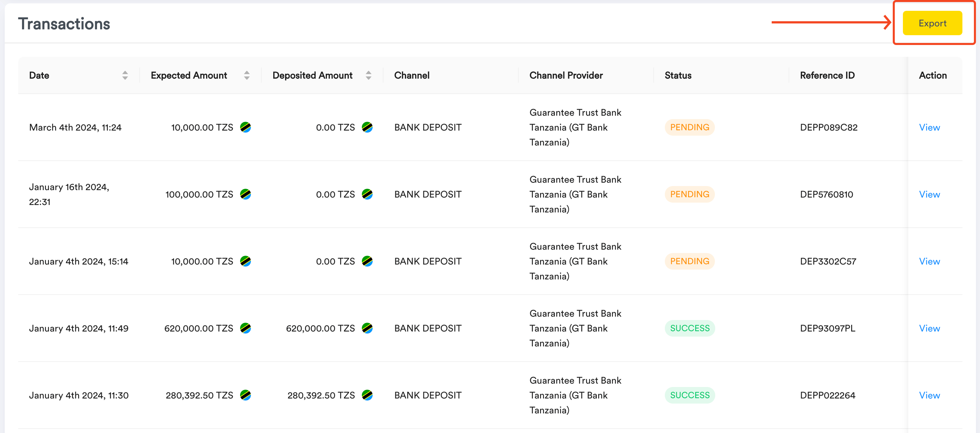The height and width of the screenshot is (433, 980).
Task: Click flag beside deposited 620,000.00 TZS
Action: click(367, 328)
